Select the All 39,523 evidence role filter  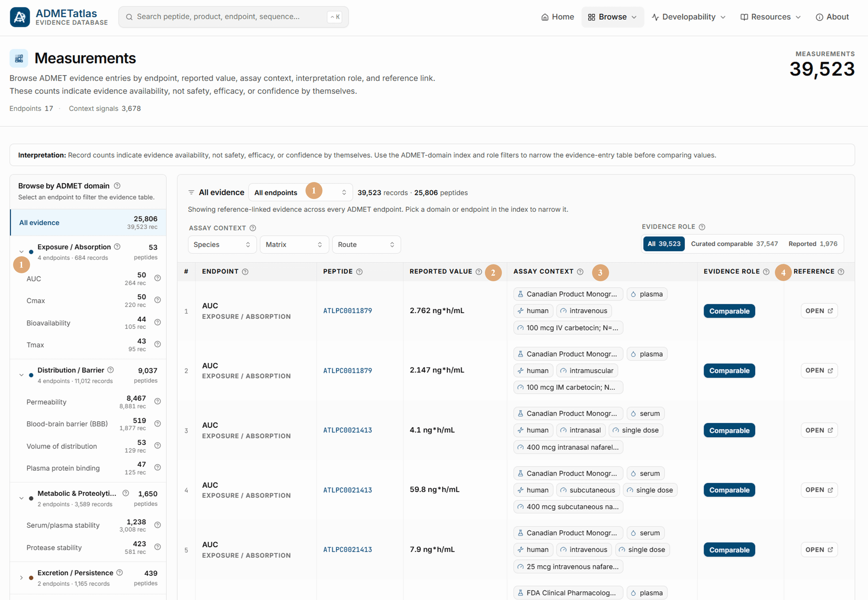[664, 244]
